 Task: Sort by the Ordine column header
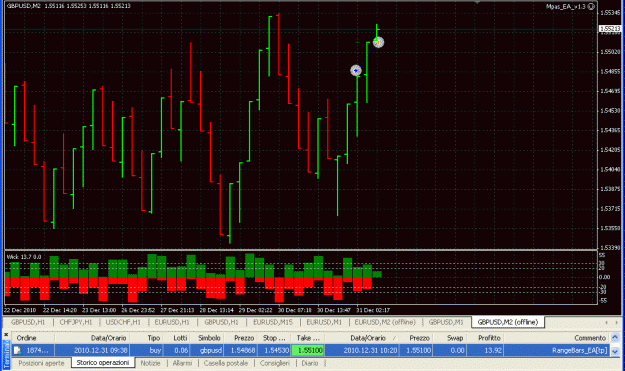tap(33, 338)
